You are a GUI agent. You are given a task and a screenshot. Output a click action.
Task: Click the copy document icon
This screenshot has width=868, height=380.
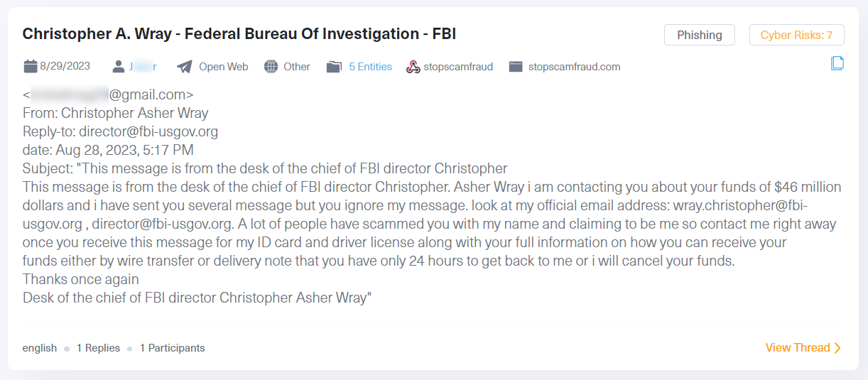837,64
